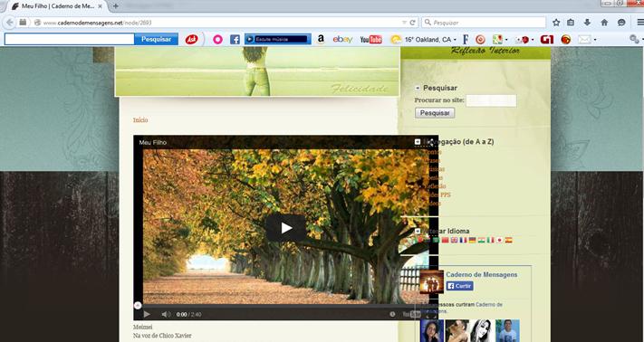Click the blue F toolbar icon
The image size is (644, 342).
click(466, 40)
